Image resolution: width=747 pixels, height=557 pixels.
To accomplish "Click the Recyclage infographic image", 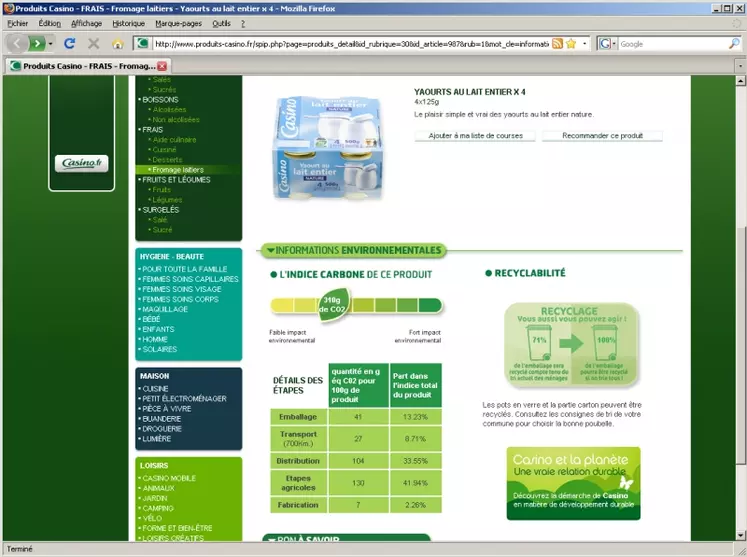I will click(x=571, y=344).
